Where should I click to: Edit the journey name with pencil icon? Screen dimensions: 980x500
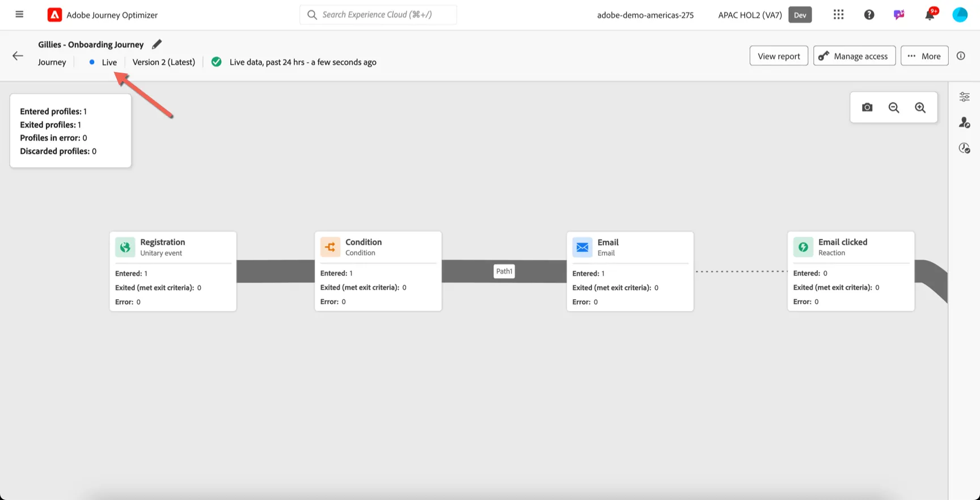[157, 44]
